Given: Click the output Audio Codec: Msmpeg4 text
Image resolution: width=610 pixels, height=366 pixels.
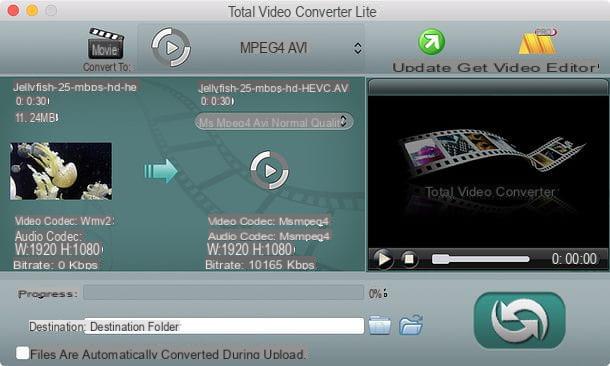Looking at the screenshot, I should 268,236.
